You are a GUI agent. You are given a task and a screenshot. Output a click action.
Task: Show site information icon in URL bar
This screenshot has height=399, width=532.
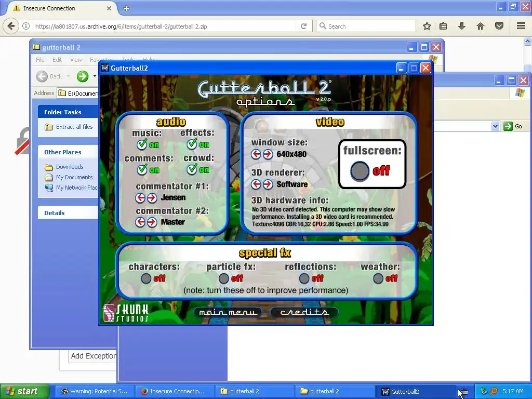click(26, 26)
